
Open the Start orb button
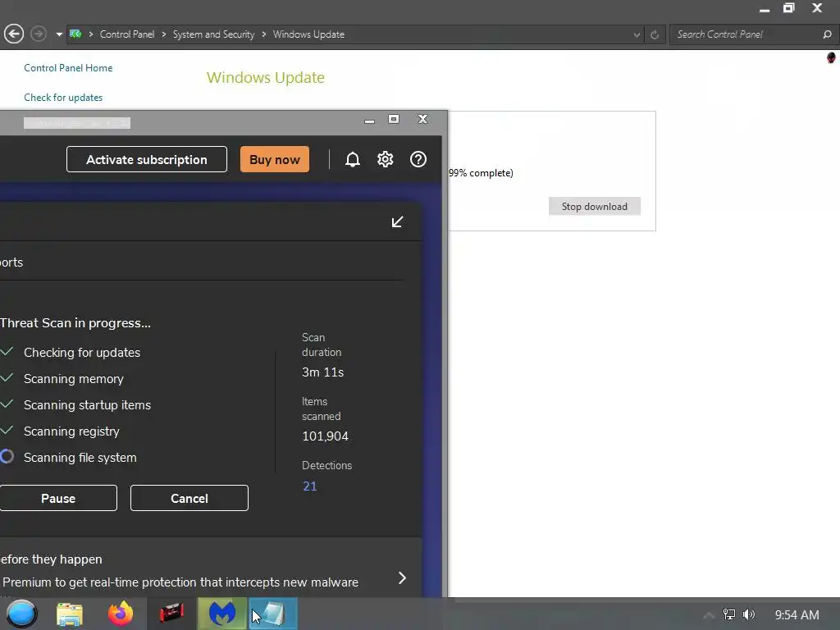[21, 614]
